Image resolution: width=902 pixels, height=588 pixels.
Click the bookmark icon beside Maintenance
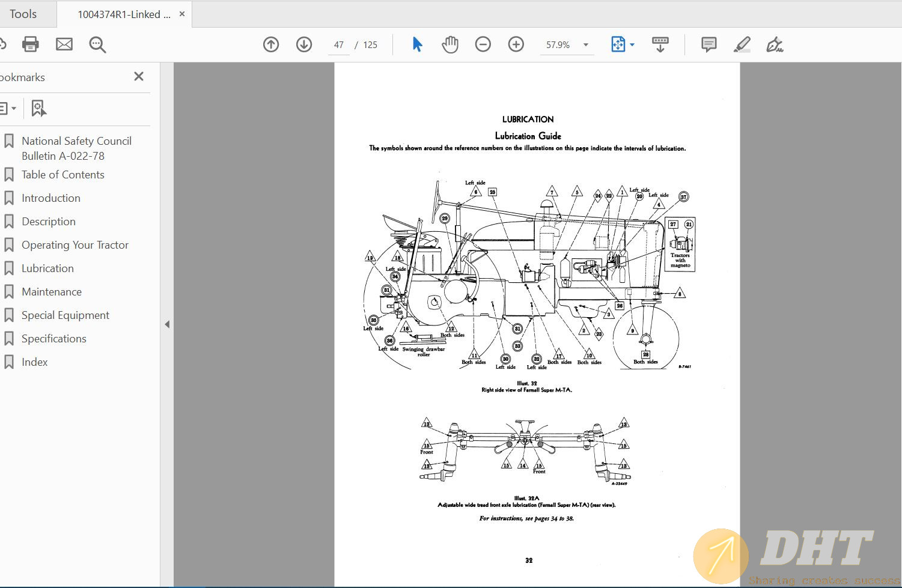click(9, 291)
